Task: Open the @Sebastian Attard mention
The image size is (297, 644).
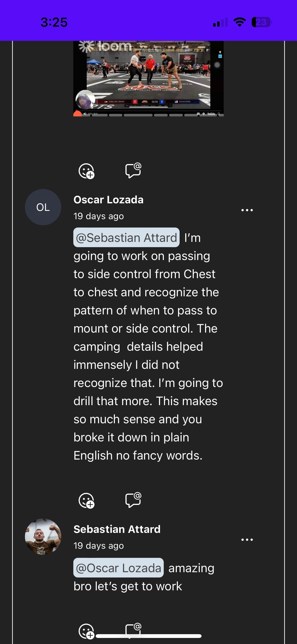Action: tap(126, 238)
